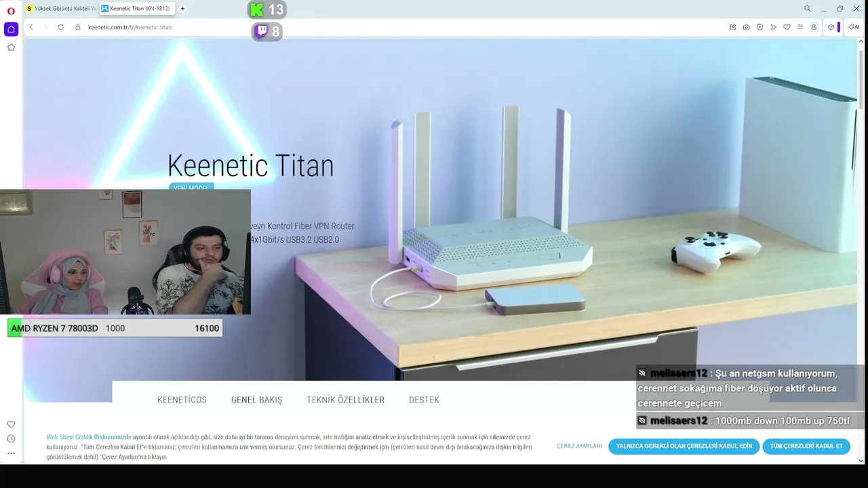Image resolution: width=868 pixels, height=488 pixels.
Task: Open the sidebar heart favorites icon
Action: (x=11, y=424)
